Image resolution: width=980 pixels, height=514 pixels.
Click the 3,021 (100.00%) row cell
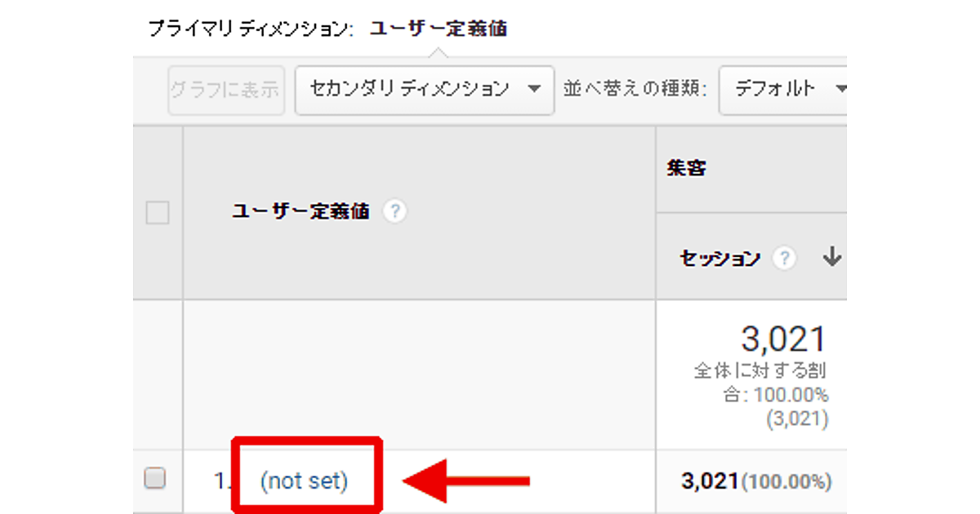click(x=755, y=481)
